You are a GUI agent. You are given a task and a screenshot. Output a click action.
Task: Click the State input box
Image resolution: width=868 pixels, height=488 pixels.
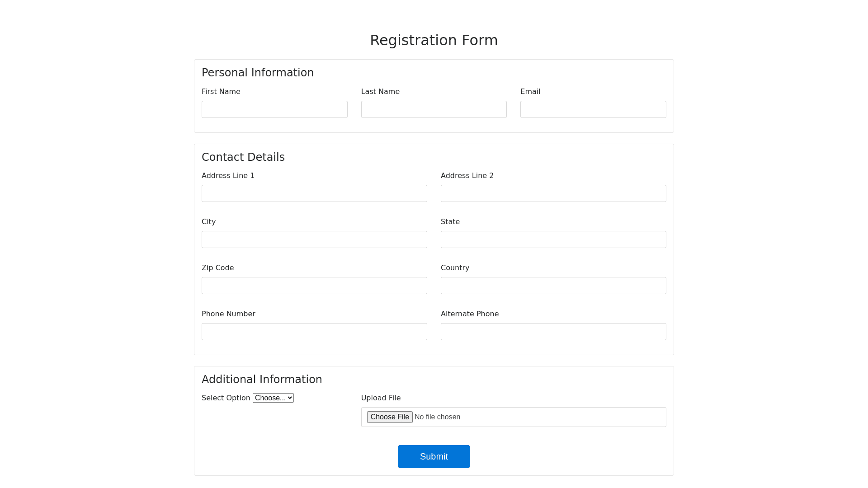(553, 239)
